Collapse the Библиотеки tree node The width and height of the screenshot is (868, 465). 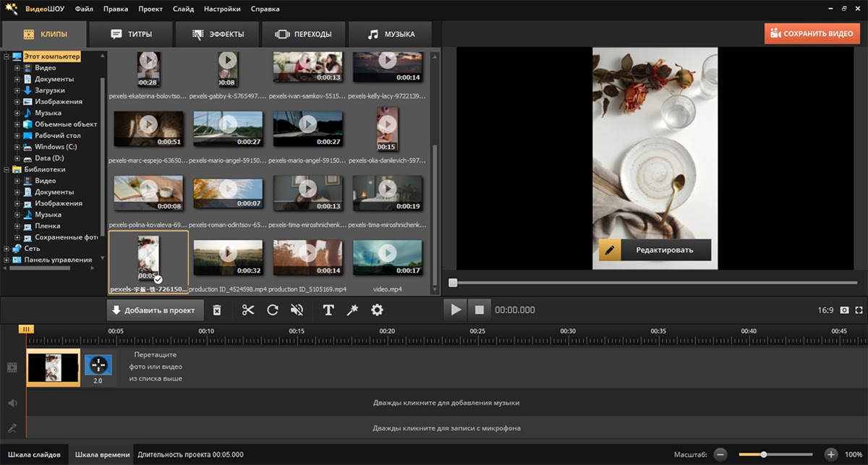coord(7,169)
